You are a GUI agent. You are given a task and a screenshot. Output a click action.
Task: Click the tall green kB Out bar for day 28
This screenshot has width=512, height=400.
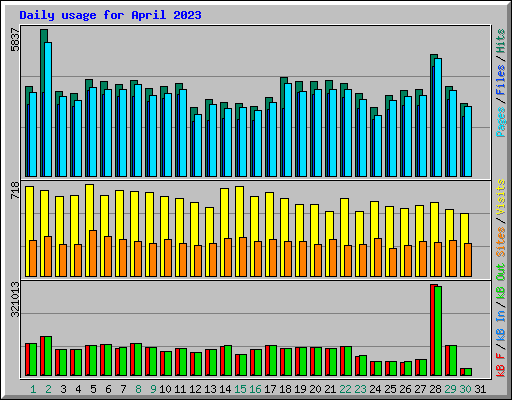[x=438, y=331]
